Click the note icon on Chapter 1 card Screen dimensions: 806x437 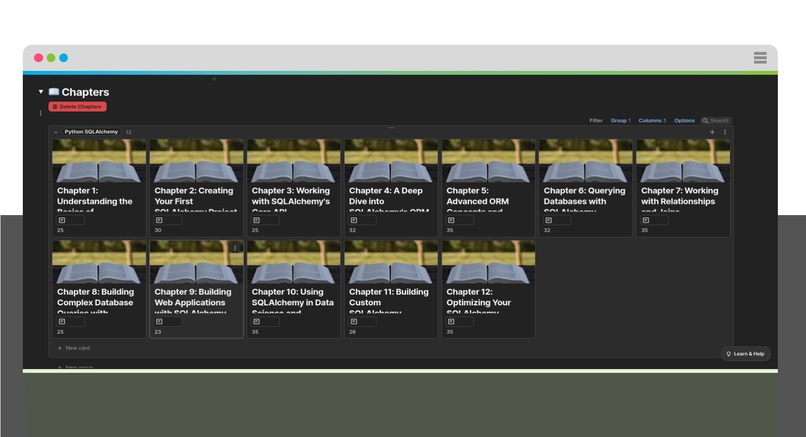pos(62,221)
